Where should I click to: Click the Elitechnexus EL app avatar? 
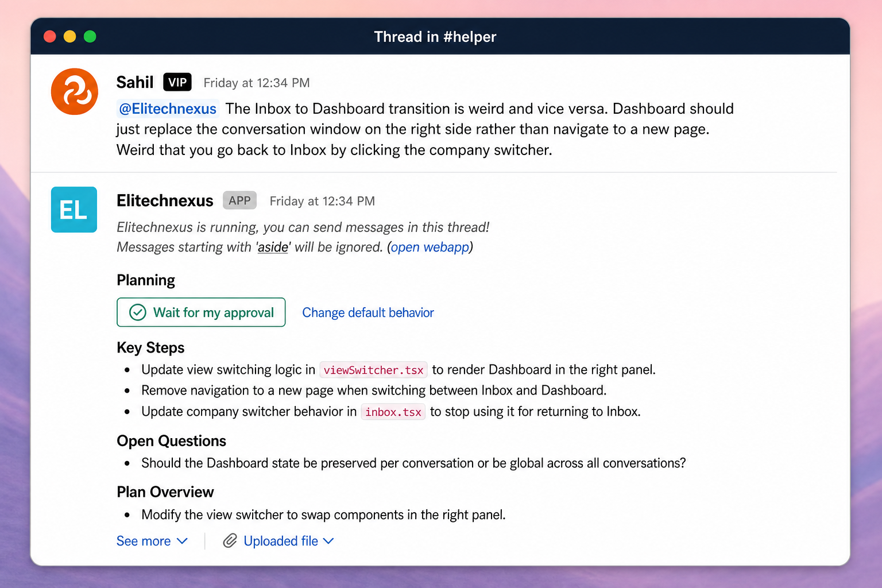click(x=74, y=210)
